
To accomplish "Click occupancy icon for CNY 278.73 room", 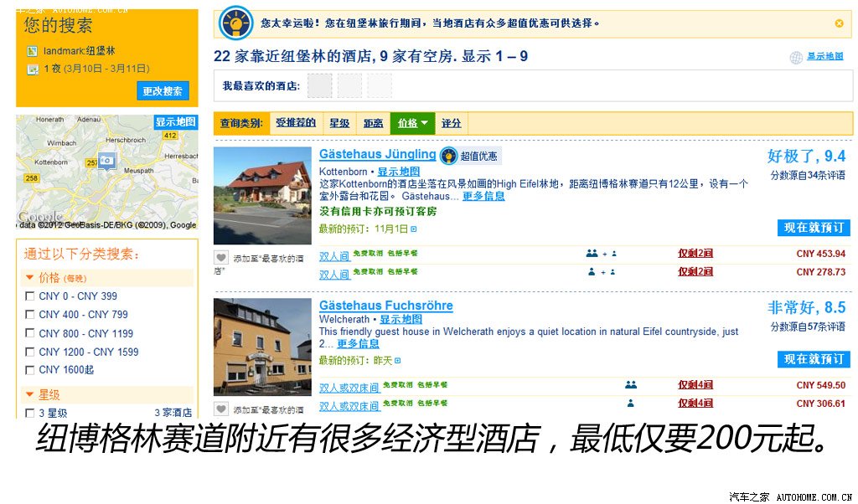I will [x=602, y=272].
